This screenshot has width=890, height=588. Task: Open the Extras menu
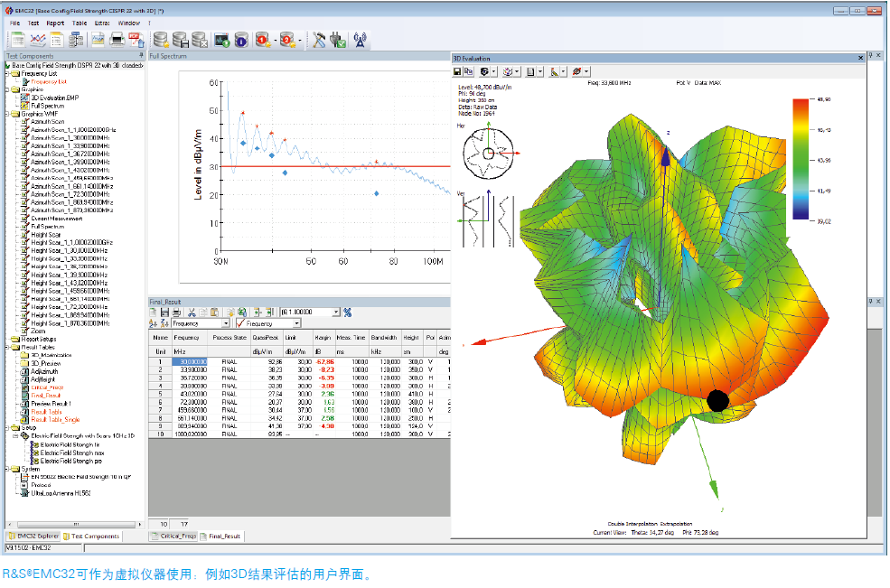click(x=102, y=23)
